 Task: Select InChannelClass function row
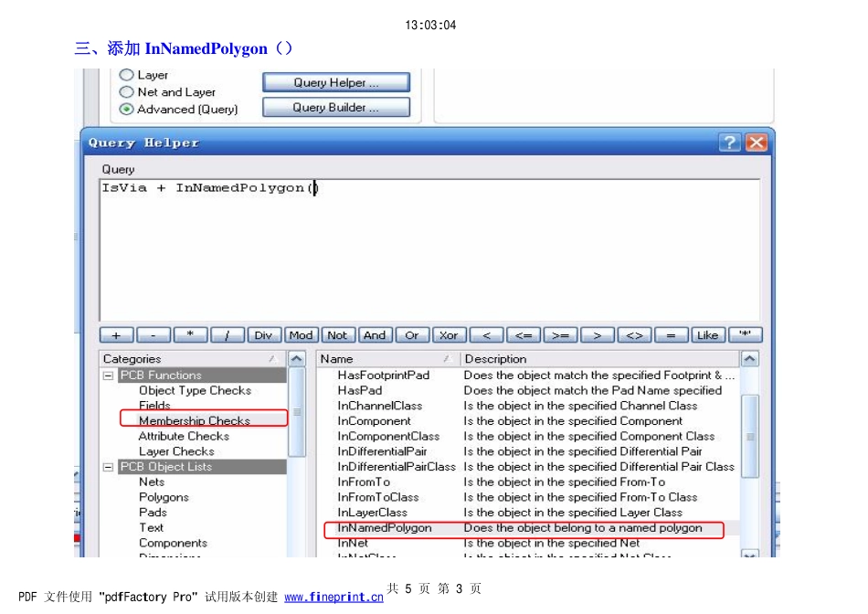[529, 406]
